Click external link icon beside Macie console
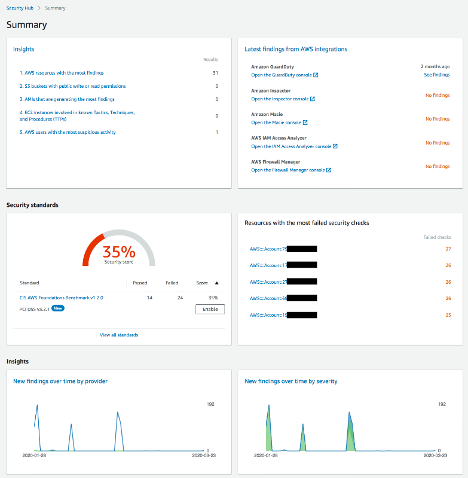Viewport: 468px width, 478px height. click(305, 122)
